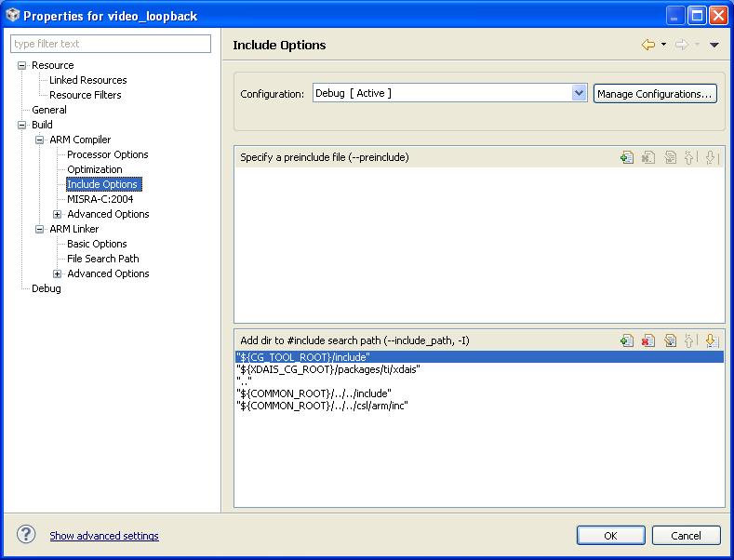Click the Show advanced settings link

coord(104,536)
